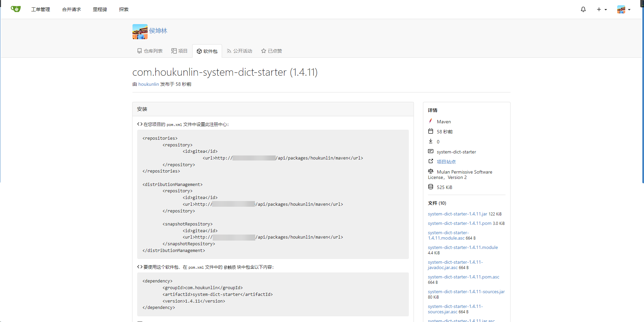Download system-dict-starter-1.4.11.pom file
Image resolution: width=644 pixels, height=322 pixels.
pyautogui.click(x=459, y=223)
